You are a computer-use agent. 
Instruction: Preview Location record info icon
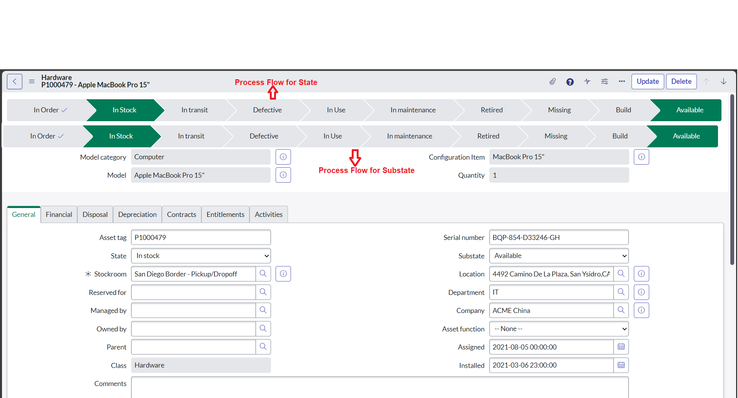(x=642, y=274)
